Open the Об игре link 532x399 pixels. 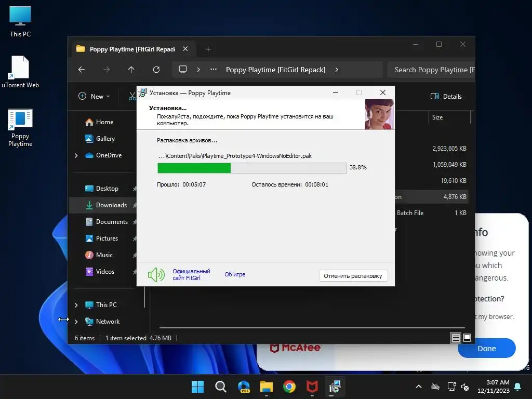click(235, 274)
